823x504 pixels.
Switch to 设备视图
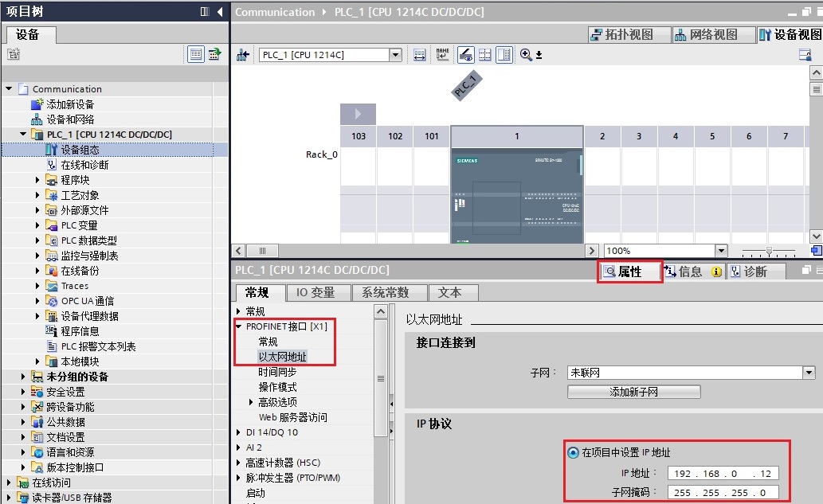(x=790, y=34)
